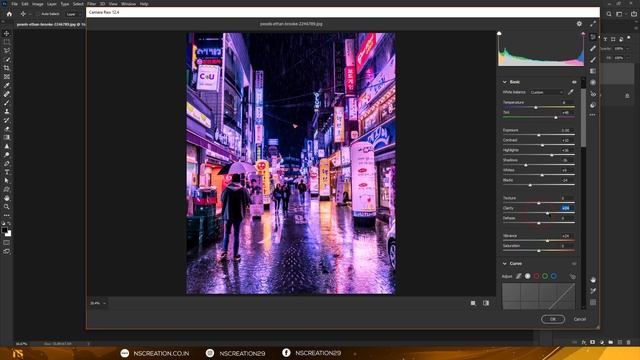Open the Image menu
640x360 pixels.
[38, 4]
